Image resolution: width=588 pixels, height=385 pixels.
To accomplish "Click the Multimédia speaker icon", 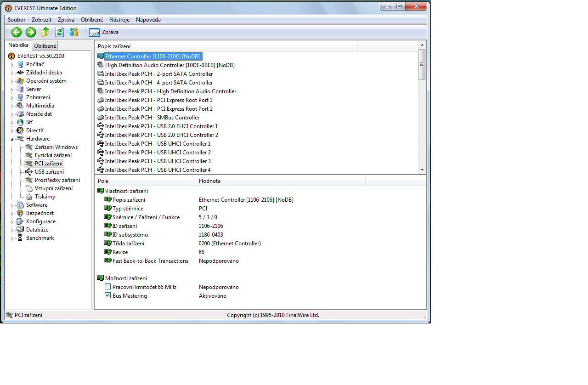I will click(20, 106).
